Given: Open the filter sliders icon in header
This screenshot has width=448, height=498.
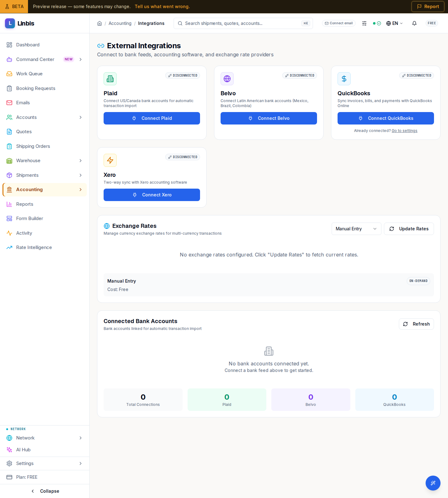Looking at the screenshot, I should pos(364,23).
